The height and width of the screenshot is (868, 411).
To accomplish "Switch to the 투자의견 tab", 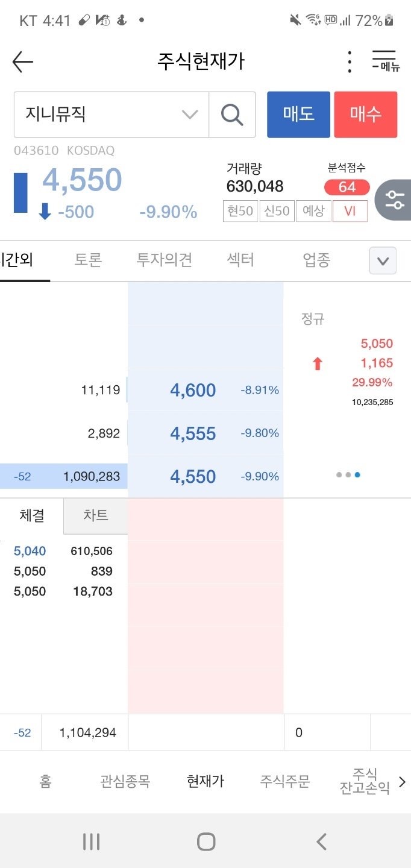I will 164,260.
